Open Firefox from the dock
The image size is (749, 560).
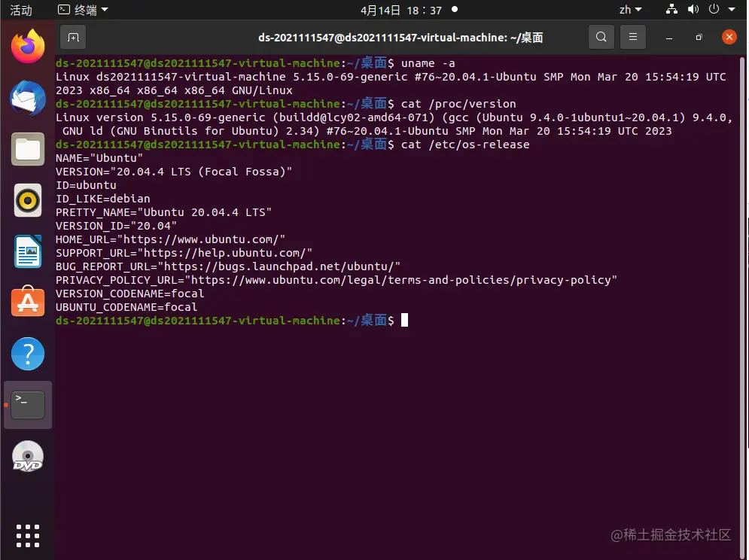click(28, 47)
